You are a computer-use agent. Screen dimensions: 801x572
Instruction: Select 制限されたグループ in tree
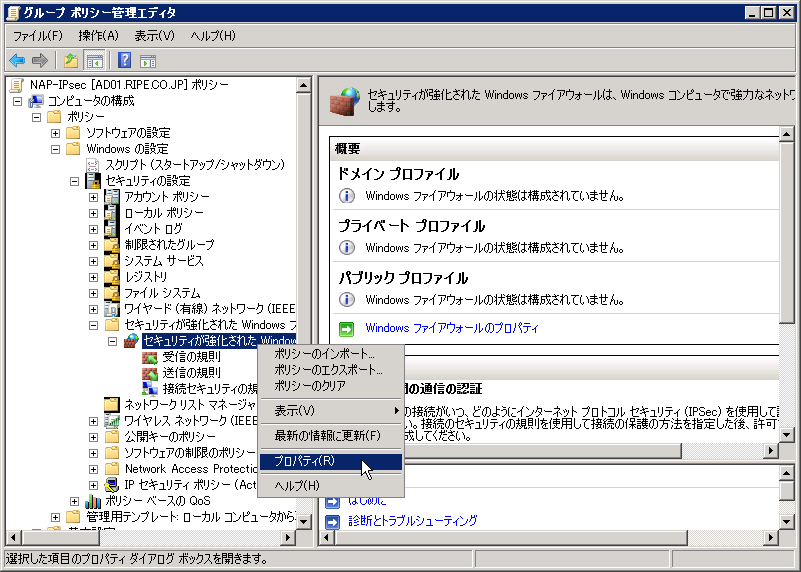(169, 245)
